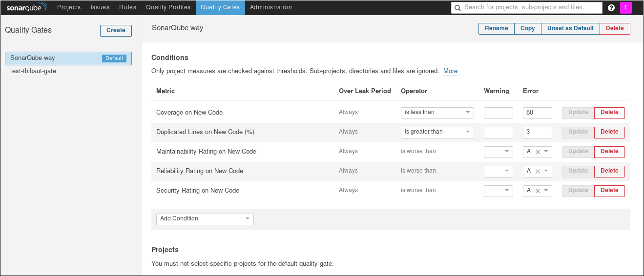
Task: Click Coverage on New Code error field
Action: (537, 113)
